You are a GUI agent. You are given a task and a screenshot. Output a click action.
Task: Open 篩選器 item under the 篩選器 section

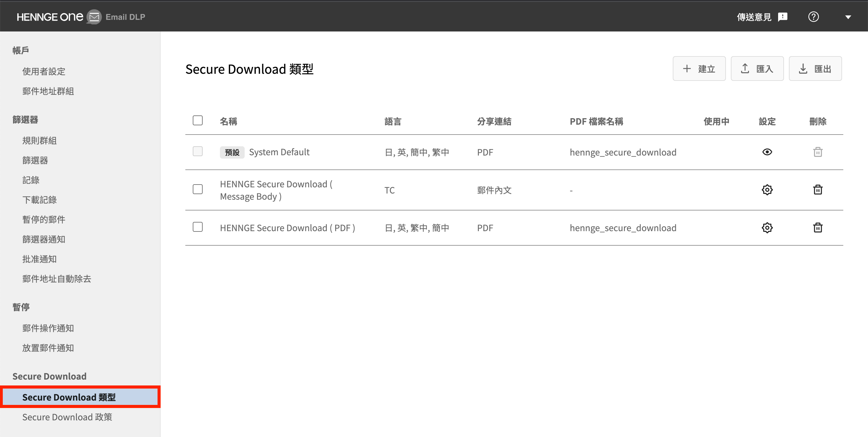click(x=36, y=160)
